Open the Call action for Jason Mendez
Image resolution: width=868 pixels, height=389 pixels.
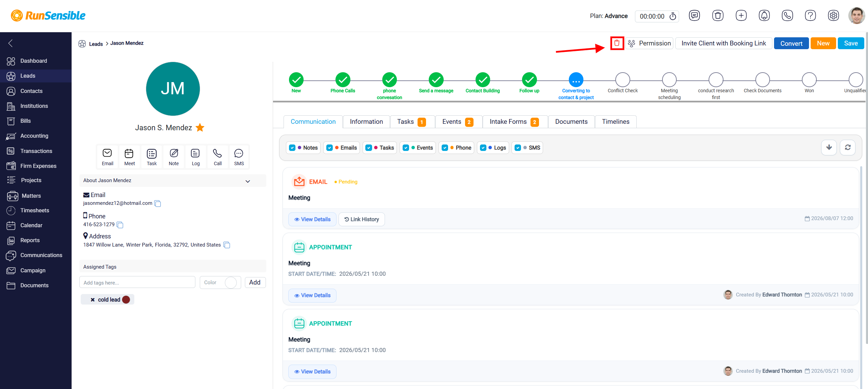(217, 157)
